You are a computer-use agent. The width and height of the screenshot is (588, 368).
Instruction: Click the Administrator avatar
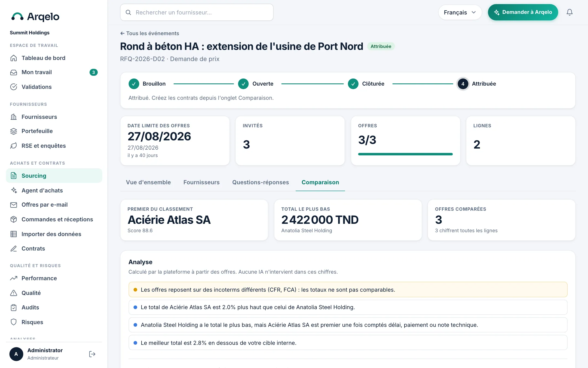tap(16, 354)
